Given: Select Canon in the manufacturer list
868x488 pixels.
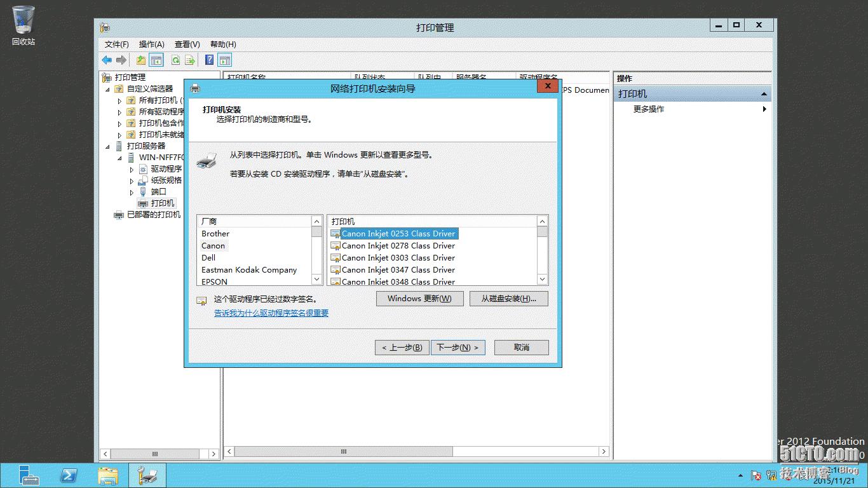Looking at the screenshot, I should (x=212, y=245).
